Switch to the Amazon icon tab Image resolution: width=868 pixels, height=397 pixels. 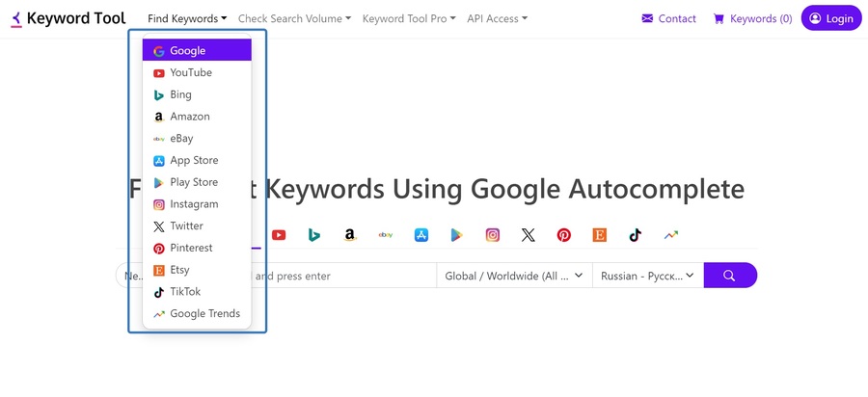(349, 235)
